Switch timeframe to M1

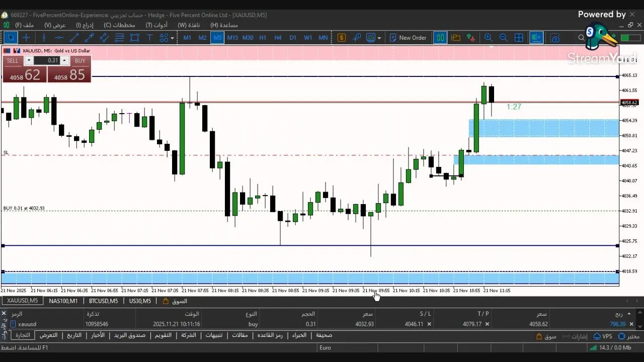coord(187,38)
